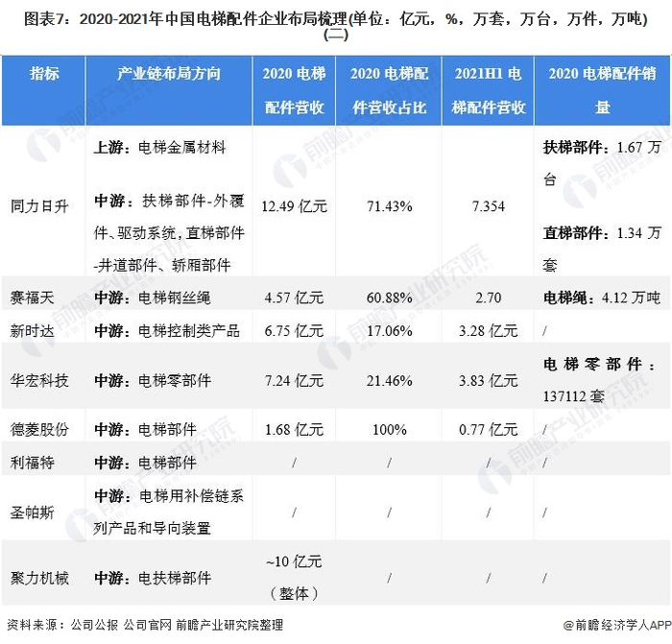Click 扶梯部件：1.67 万台 sales text
Viewport: 672px width, 644px height.
pyautogui.click(x=602, y=163)
